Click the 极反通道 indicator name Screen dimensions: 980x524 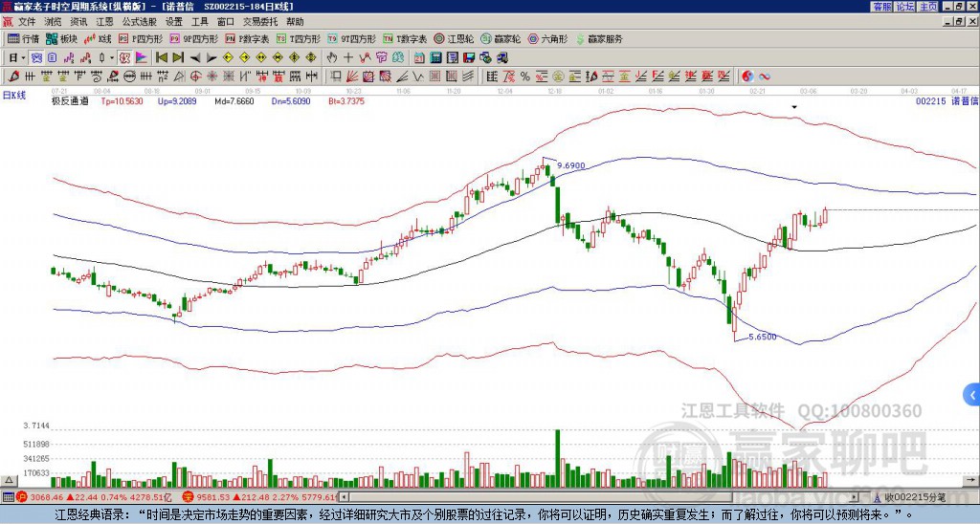(x=70, y=101)
